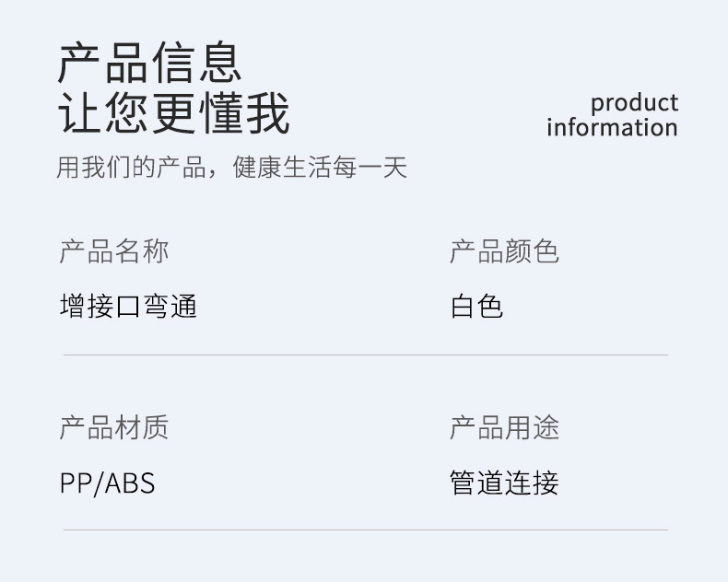Select the material value PP/ABS
The image size is (728, 582).
(x=107, y=483)
